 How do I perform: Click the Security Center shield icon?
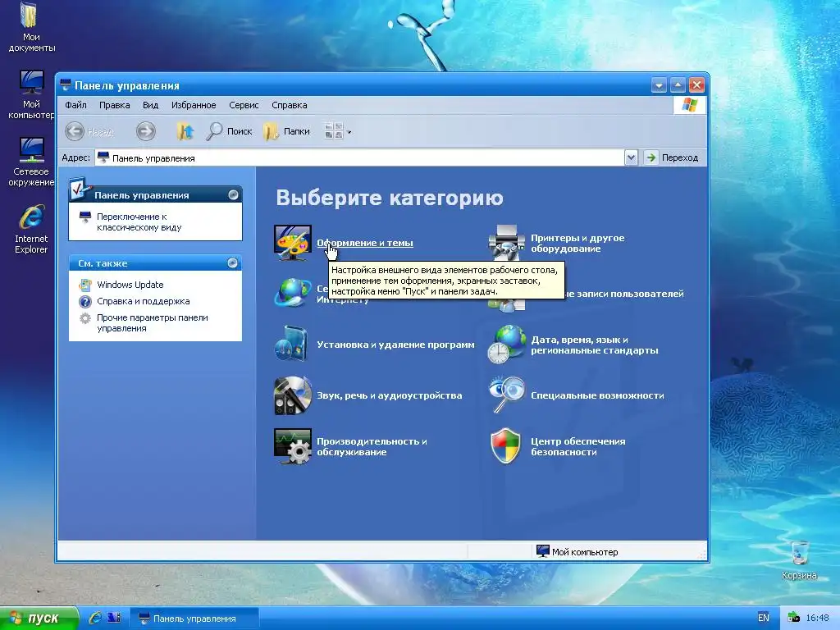coord(505,445)
